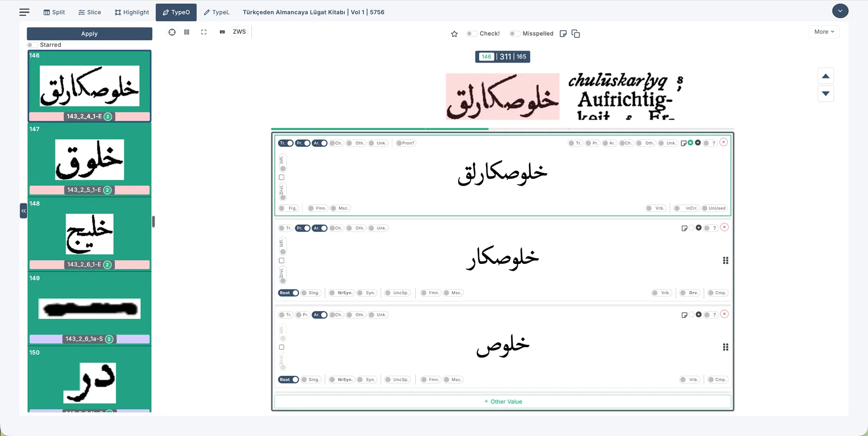The height and width of the screenshot is (436, 868).
Task: Click the drag handle of second value
Action: pyautogui.click(x=725, y=260)
